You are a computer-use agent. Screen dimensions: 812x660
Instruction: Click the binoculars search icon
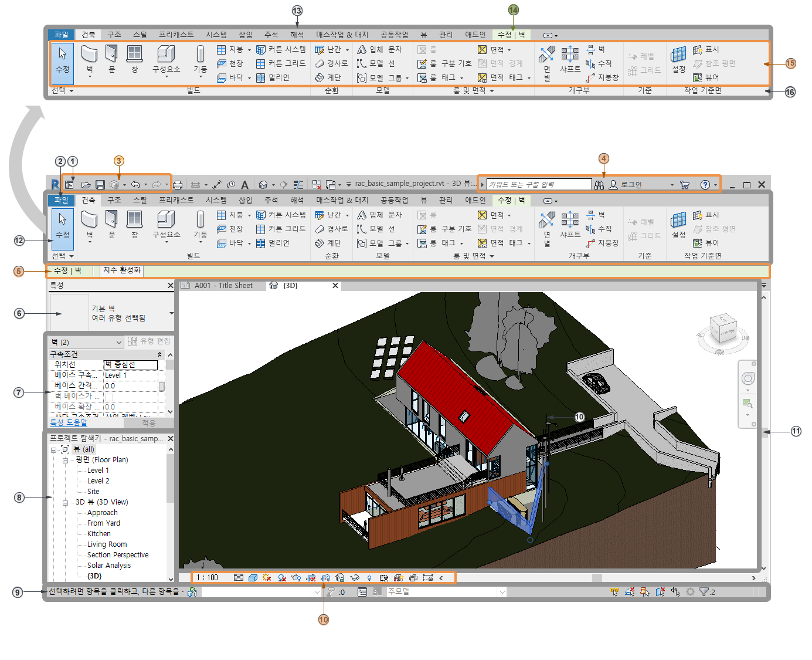[x=599, y=185]
